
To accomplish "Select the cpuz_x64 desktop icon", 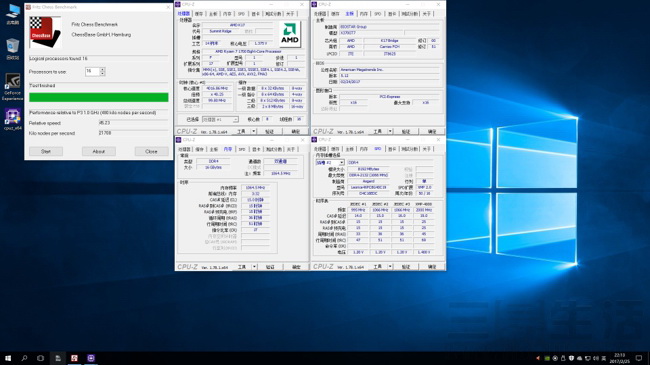I will [12, 119].
